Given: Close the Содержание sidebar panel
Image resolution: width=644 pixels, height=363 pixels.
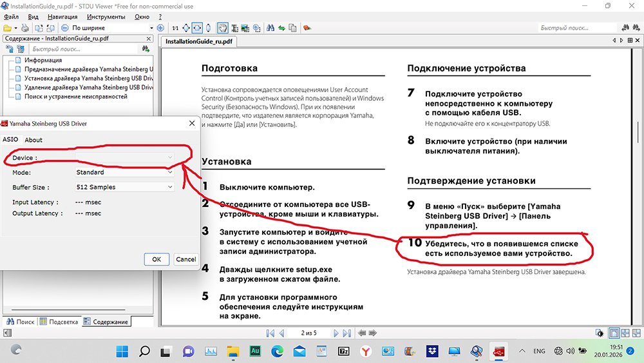Looking at the screenshot, I should point(149,38).
